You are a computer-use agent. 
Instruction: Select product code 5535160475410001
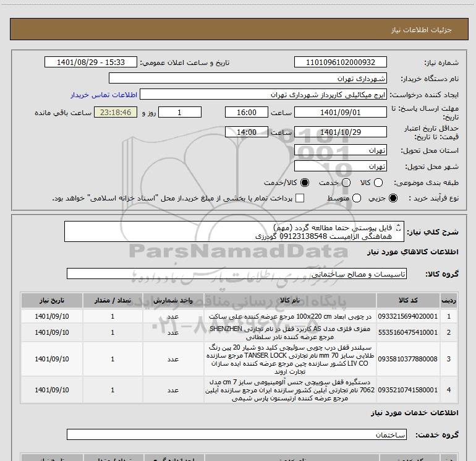(x=408, y=332)
